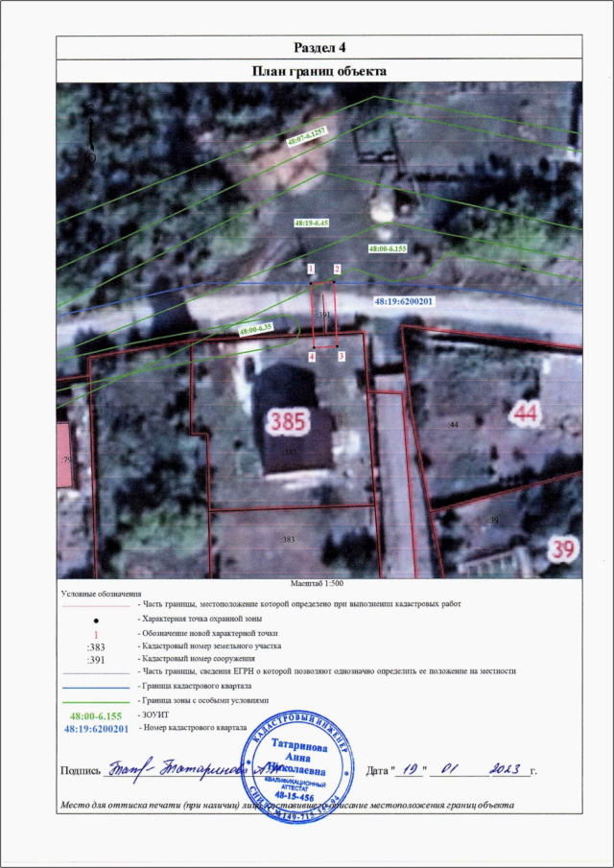This screenshot has width=614, height=868.
Task: Click boundary point 3 marker on the map
Action: [342, 356]
